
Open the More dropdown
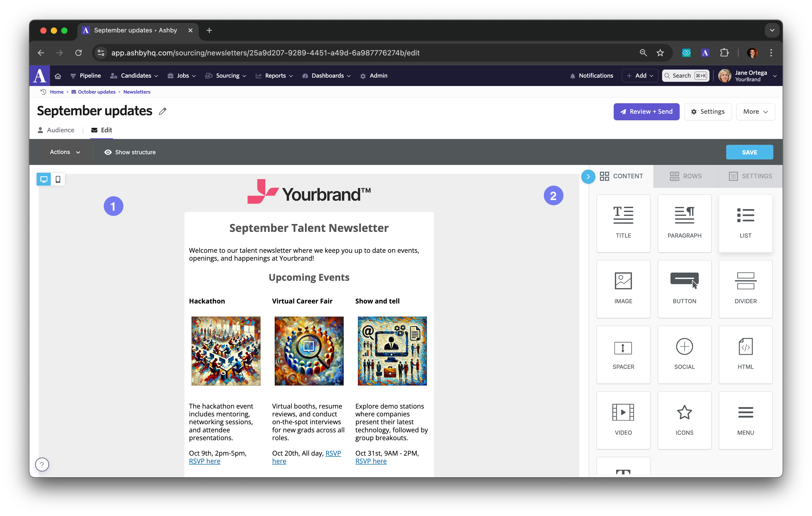755,112
